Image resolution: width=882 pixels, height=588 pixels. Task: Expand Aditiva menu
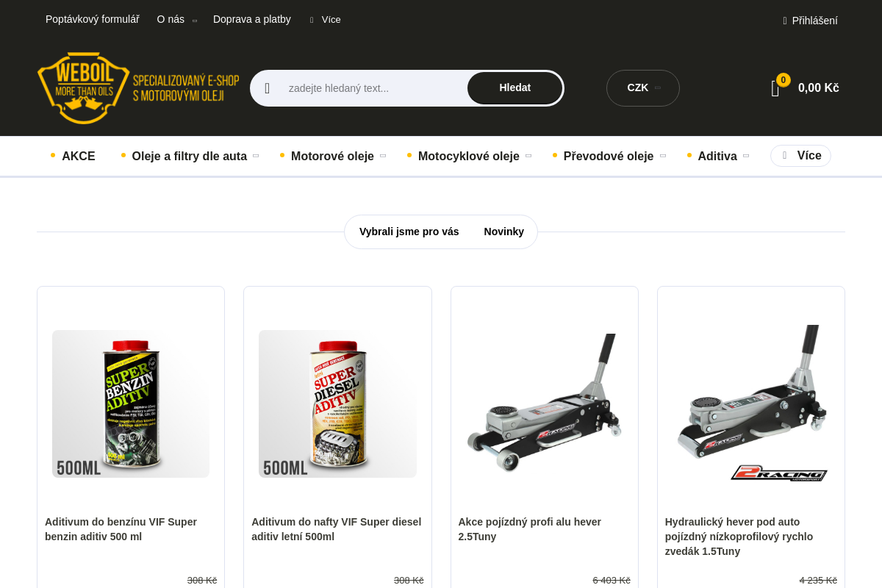pos(718,156)
